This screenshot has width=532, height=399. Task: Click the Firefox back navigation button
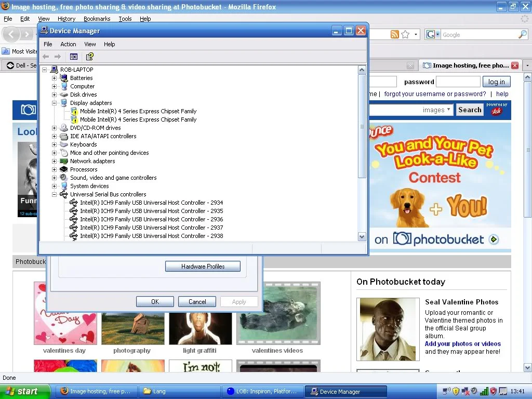(x=11, y=34)
